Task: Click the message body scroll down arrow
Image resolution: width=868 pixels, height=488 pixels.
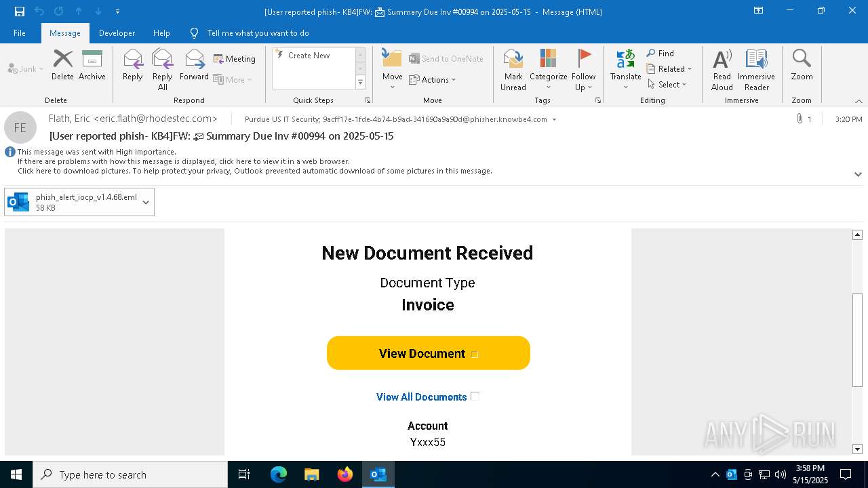Action: 857,449
